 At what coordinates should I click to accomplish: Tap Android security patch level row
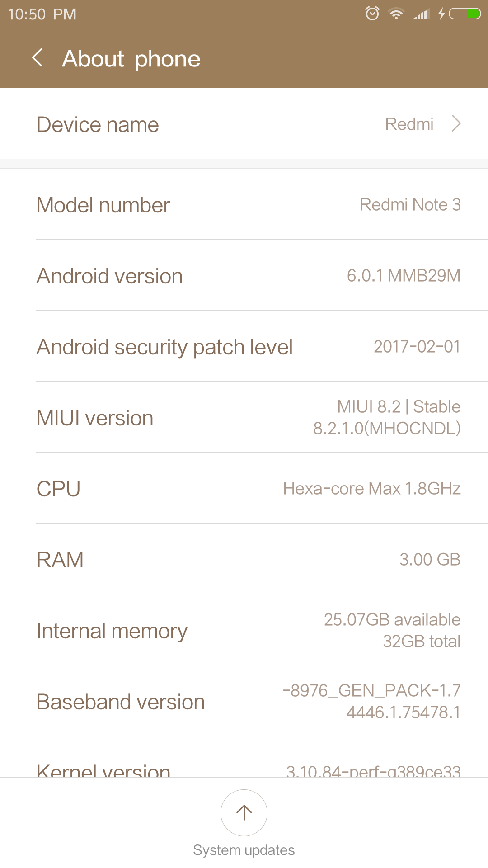[244, 347]
